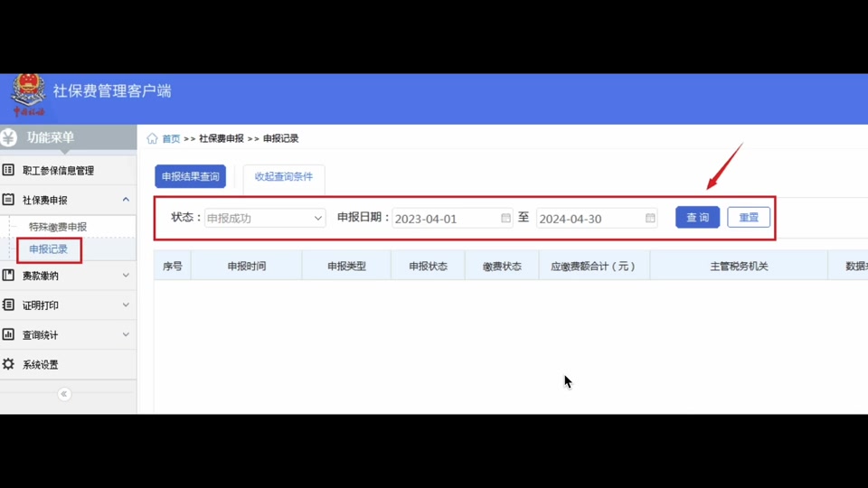Click start date field 2023-04-01
The width and height of the screenshot is (868, 488).
452,218
